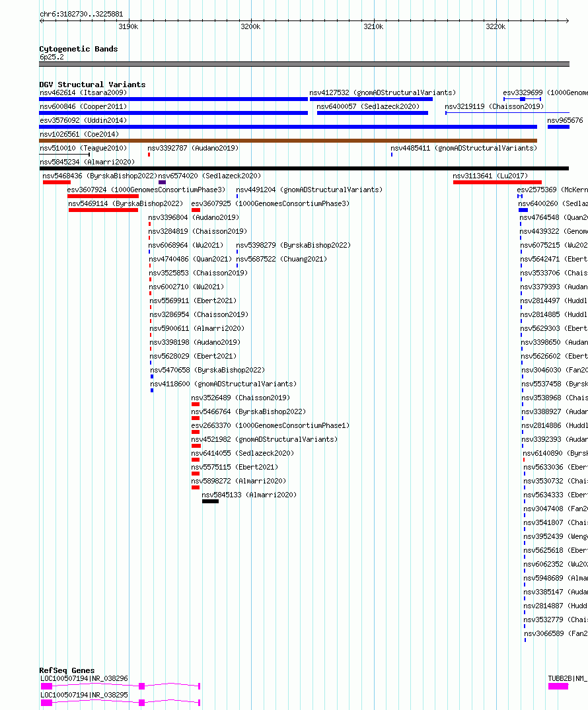Select nsv3284819 (Chaisson2019) label
The image size is (588, 710).
coord(198,231)
